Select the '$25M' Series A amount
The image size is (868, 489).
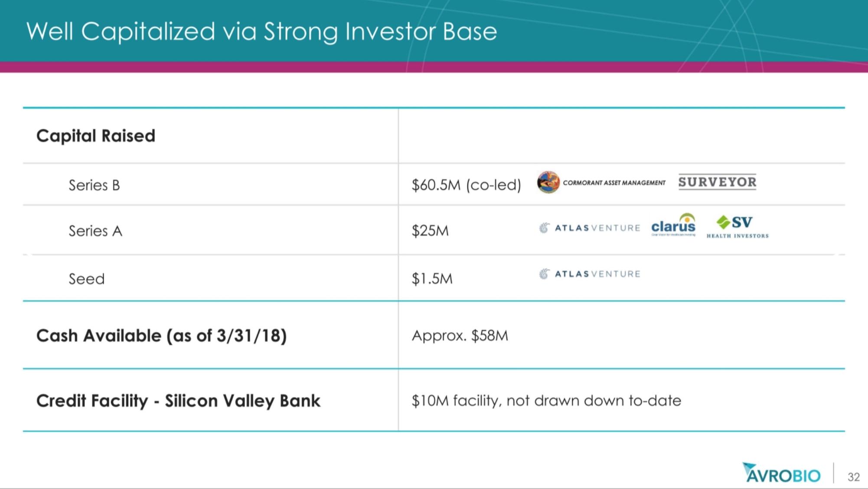click(430, 231)
